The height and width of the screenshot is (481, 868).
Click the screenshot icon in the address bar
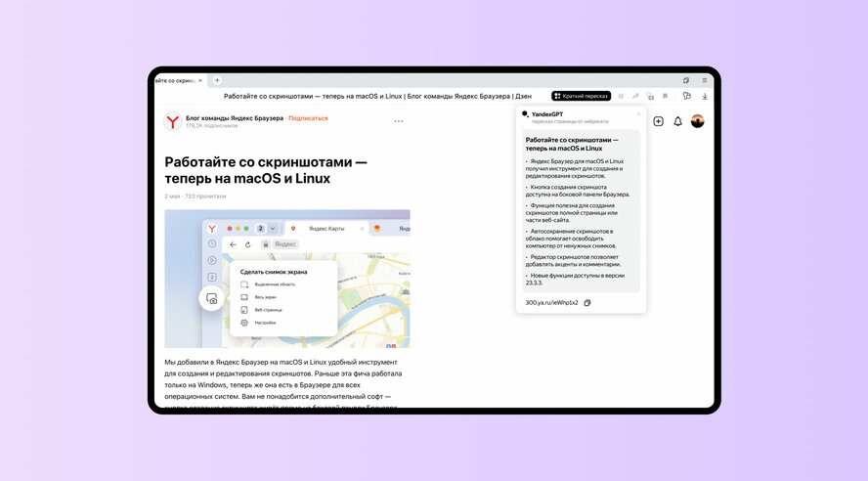click(x=650, y=97)
